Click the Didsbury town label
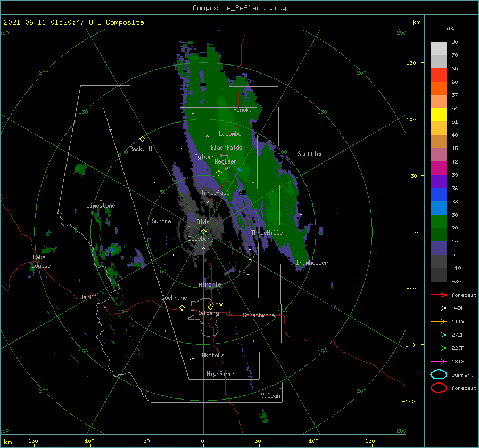 (201, 239)
